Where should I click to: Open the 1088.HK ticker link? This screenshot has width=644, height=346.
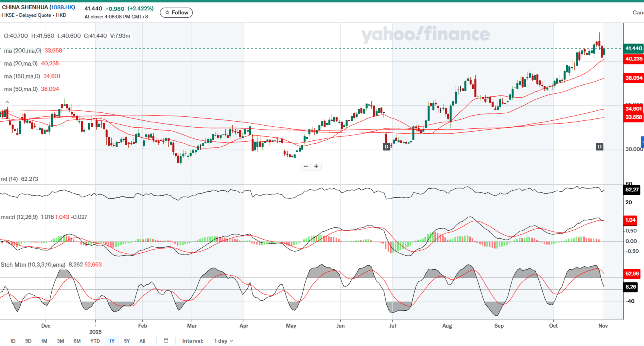[62, 7]
